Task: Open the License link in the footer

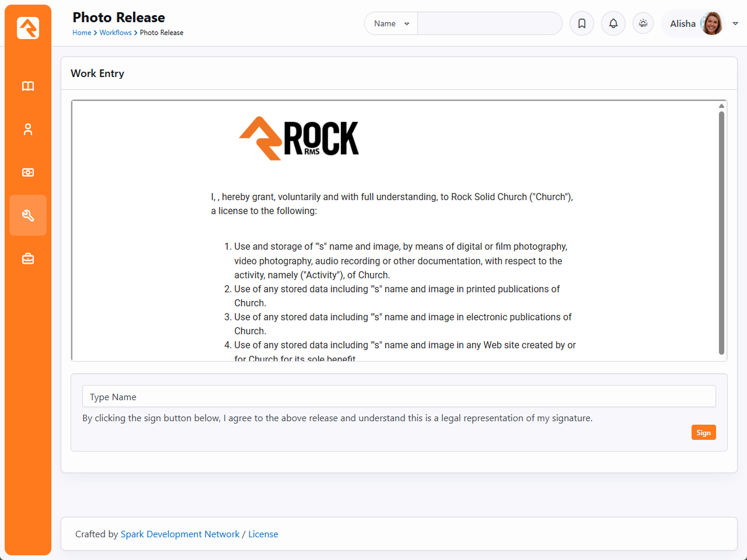Action: (263, 534)
